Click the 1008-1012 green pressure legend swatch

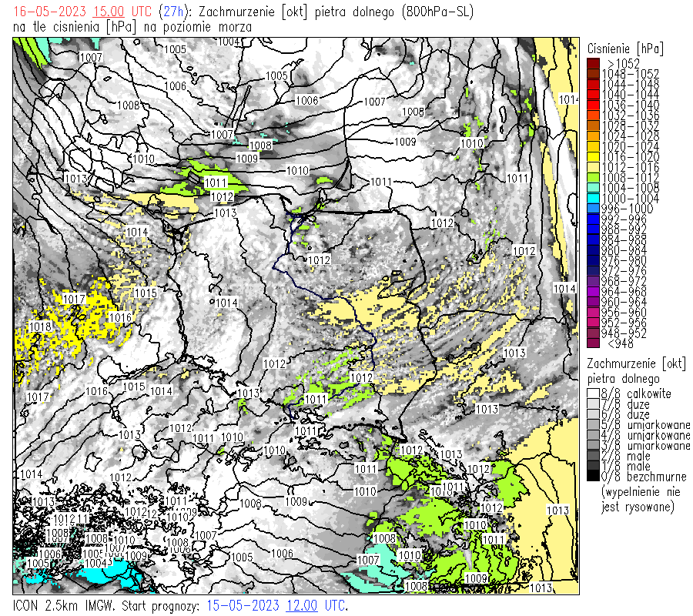(593, 178)
